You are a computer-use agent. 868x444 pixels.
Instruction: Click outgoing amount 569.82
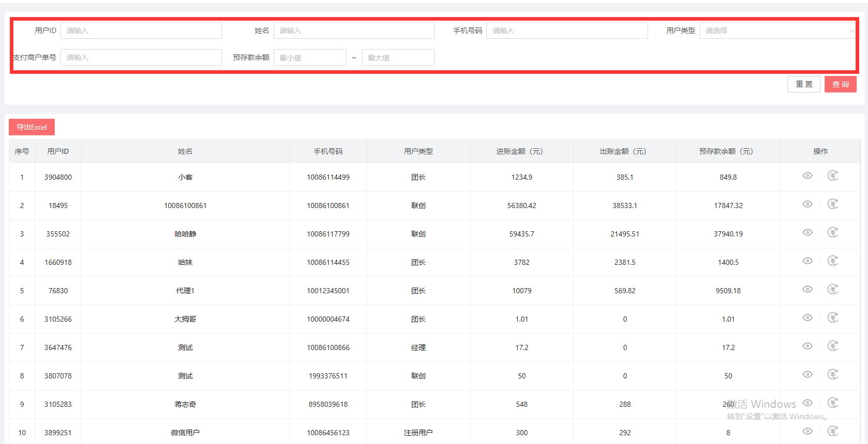625,291
